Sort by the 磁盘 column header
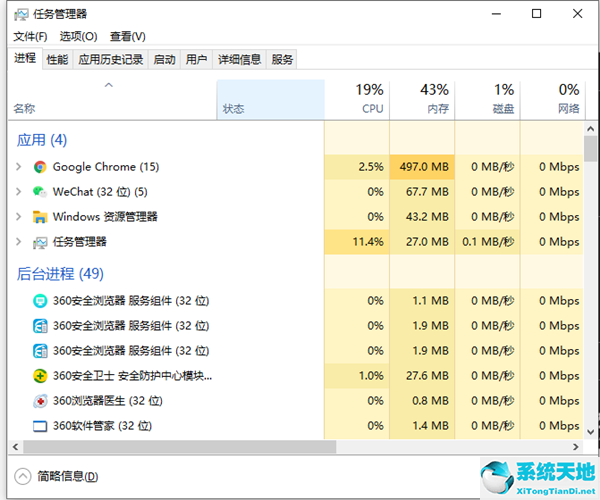The width and height of the screenshot is (600, 500). pyautogui.click(x=488, y=100)
